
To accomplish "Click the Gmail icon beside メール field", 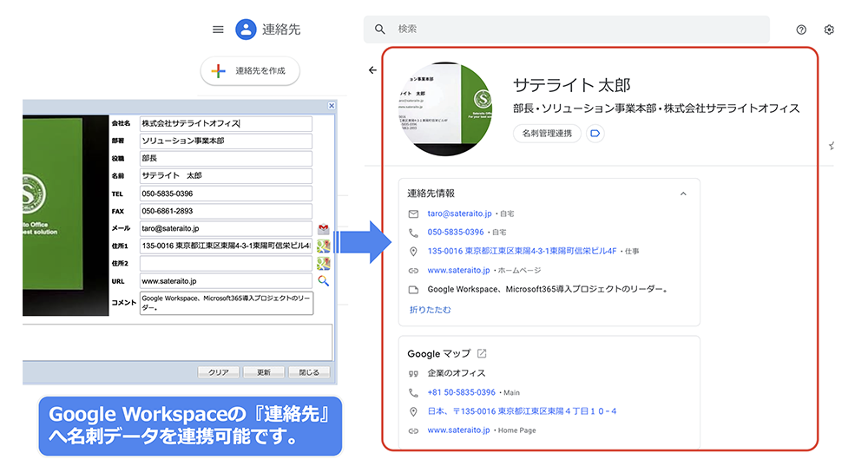I will point(323,228).
